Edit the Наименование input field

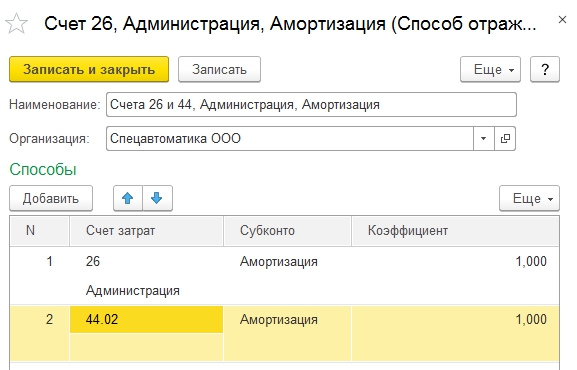point(311,105)
